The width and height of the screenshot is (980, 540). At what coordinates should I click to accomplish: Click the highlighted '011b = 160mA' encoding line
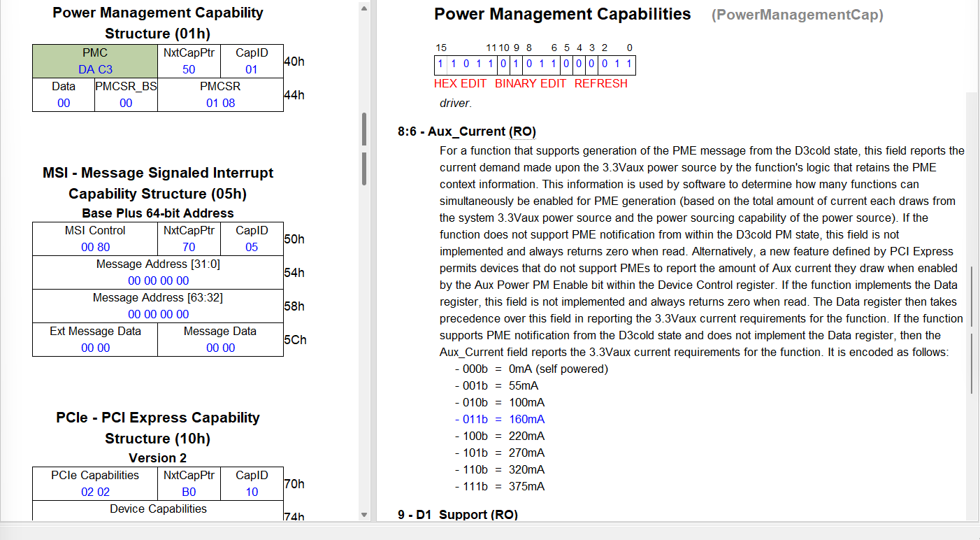pos(500,419)
